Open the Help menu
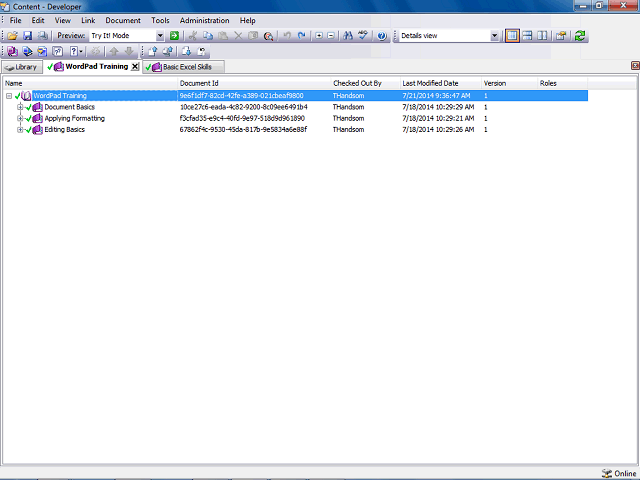Screen dimensions: 640x480 (248, 20)
